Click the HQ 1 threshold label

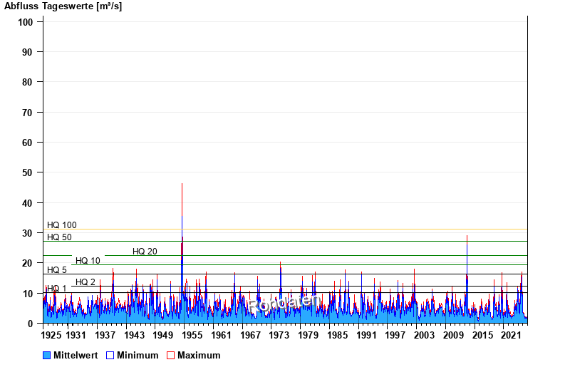click(x=57, y=289)
